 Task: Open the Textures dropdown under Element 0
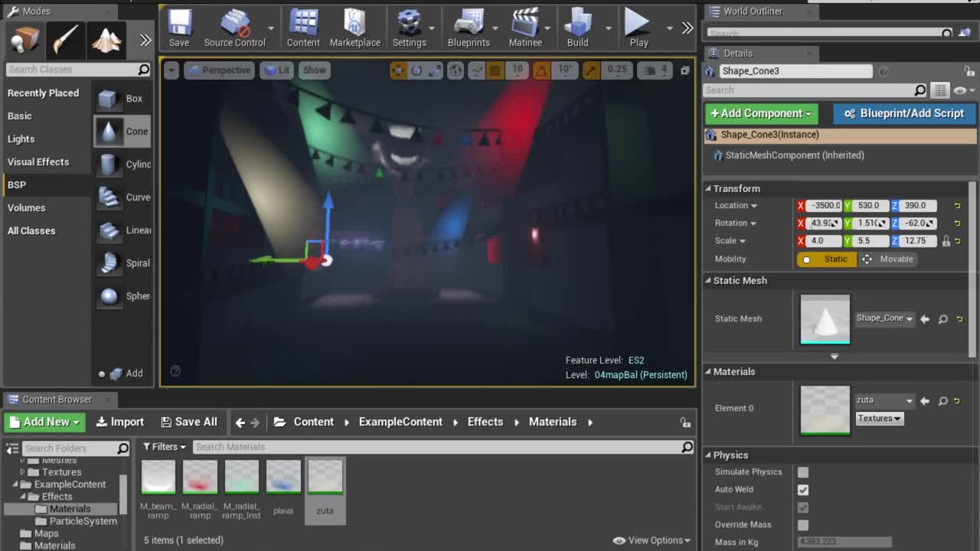[x=879, y=419]
